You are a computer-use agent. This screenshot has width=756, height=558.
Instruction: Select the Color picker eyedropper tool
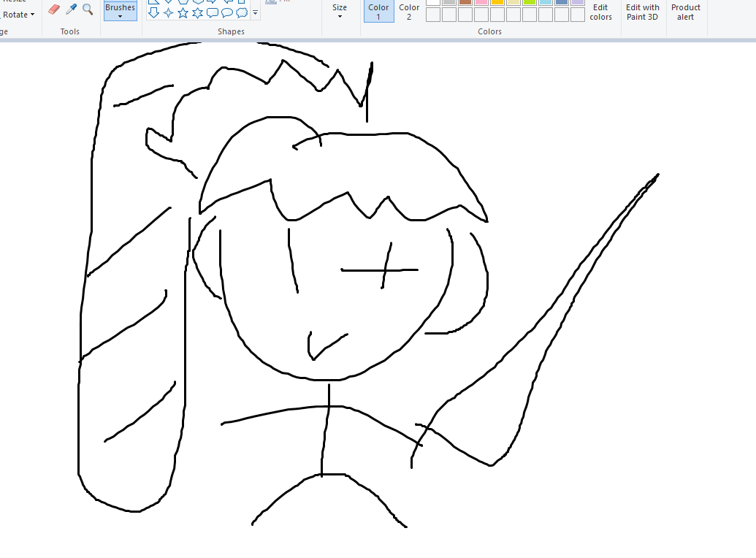coord(71,9)
